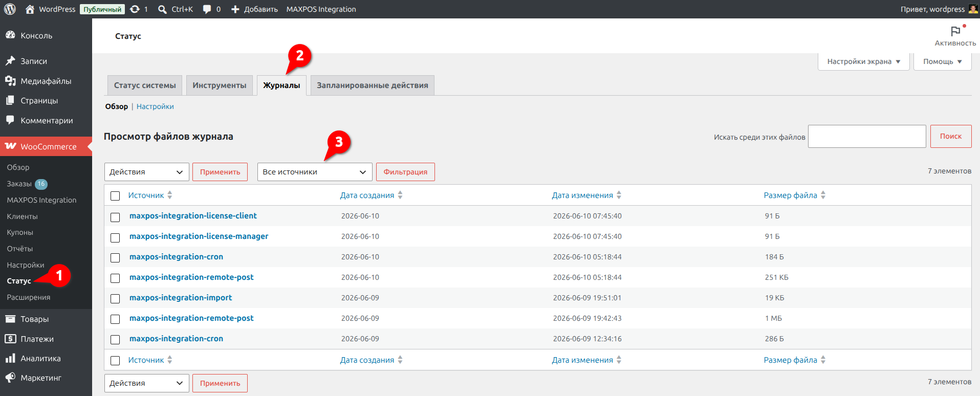Viewport: 980px width, 396px height.
Task: Click the WooCommerce logo icon
Action: (11, 146)
